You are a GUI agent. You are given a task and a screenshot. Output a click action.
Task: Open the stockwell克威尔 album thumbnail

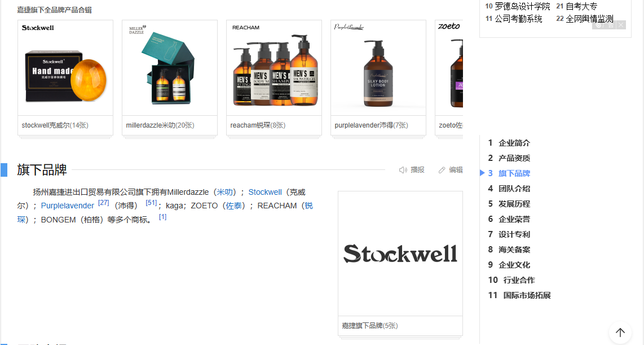[x=65, y=68]
